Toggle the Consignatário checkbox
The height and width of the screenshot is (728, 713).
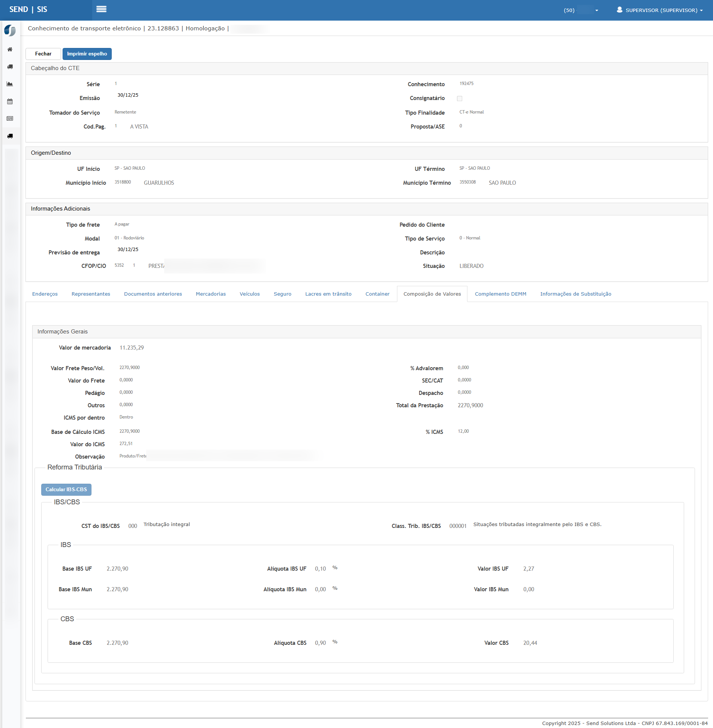tap(460, 99)
